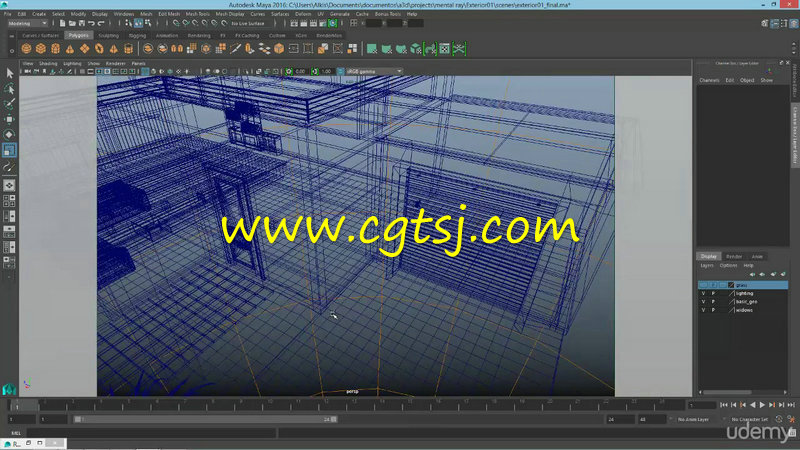Click the Extrude shelf icon

point(249,49)
